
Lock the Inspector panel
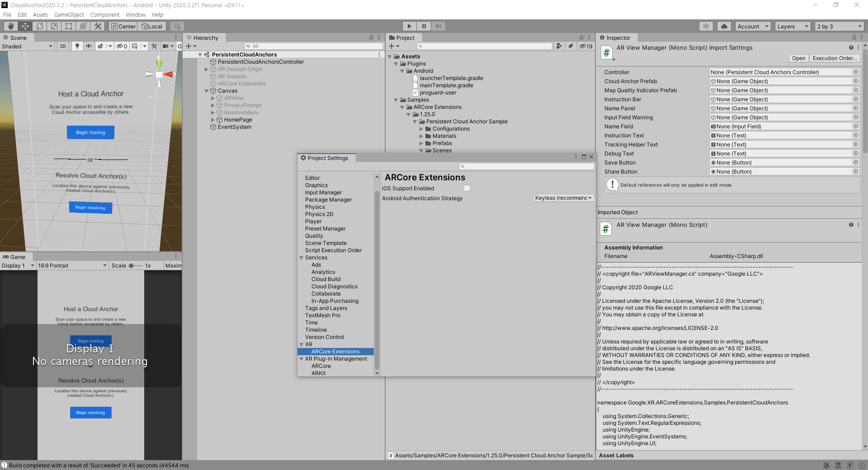(854, 38)
